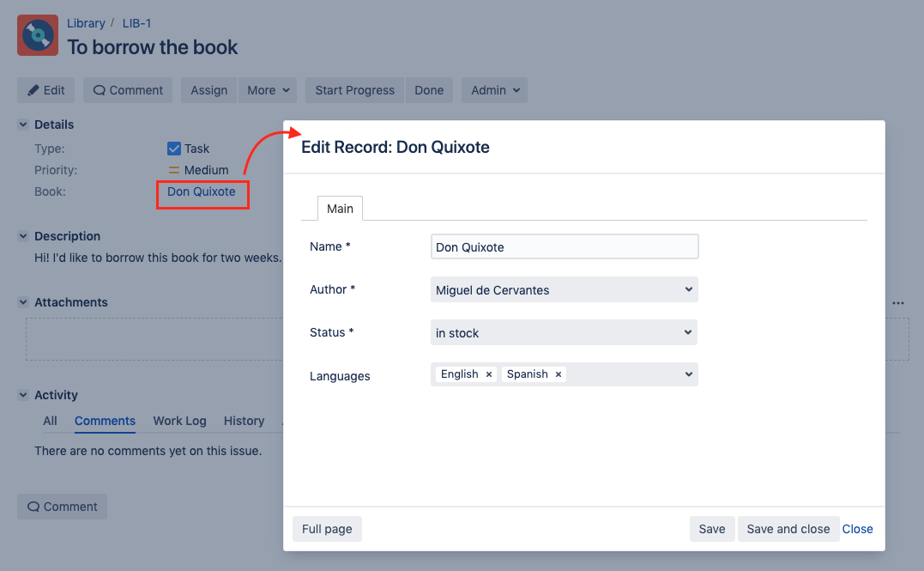Image resolution: width=924 pixels, height=571 pixels.
Task: Open the Status dropdown
Action: coord(564,333)
